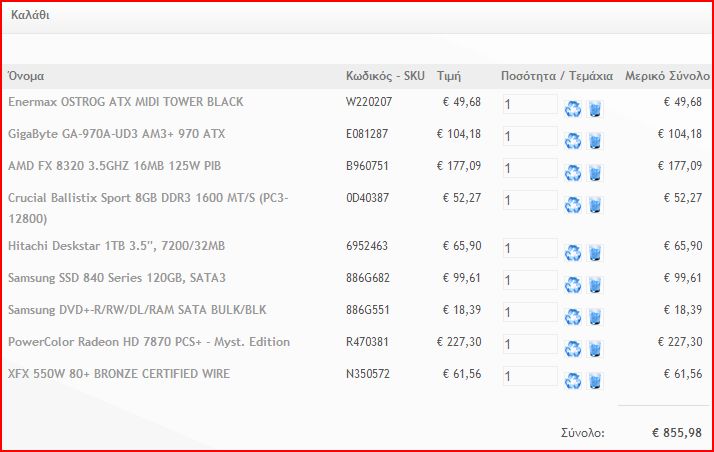The height and width of the screenshot is (452, 714).
Task: Click the Όνομα column header
Action: (26, 76)
